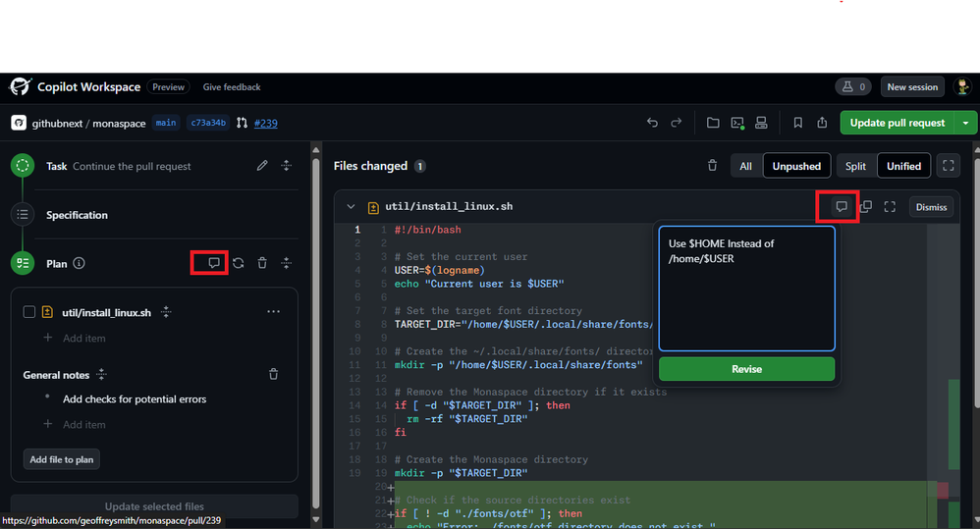Collapse the Task section
Image resolution: width=980 pixels, height=529 pixels.
click(x=287, y=166)
